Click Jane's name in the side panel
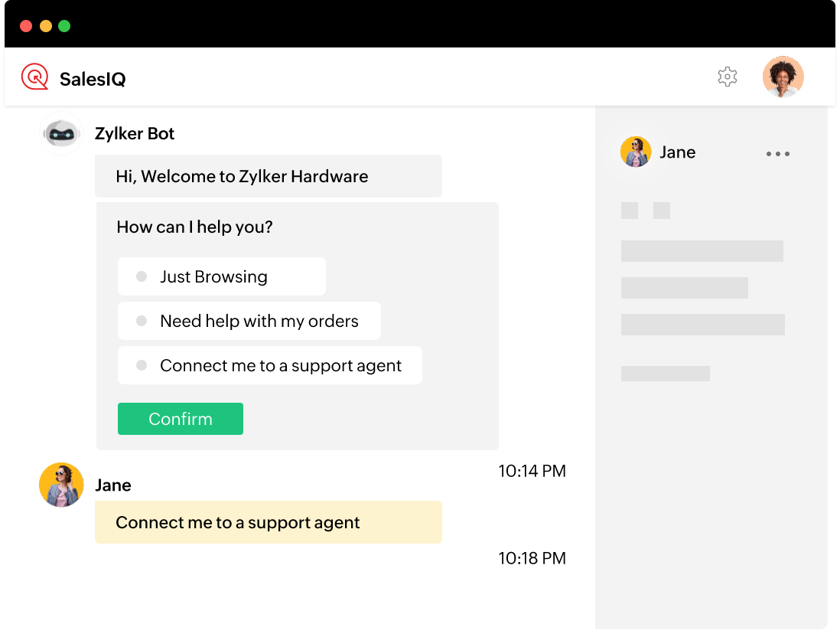Image resolution: width=840 pixels, height=637 pixels. click(x=677, y=152)
